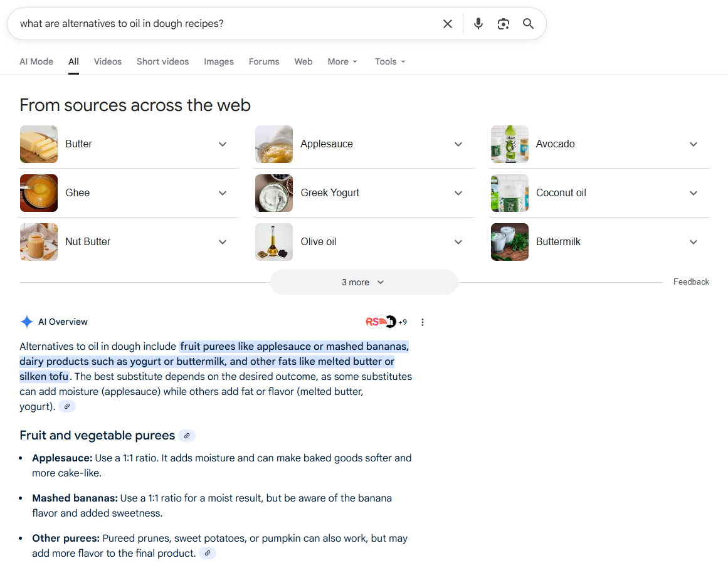
Task: Click the Ghee thumbnail image
Action: pyautogui.click(x=39, y=193)
